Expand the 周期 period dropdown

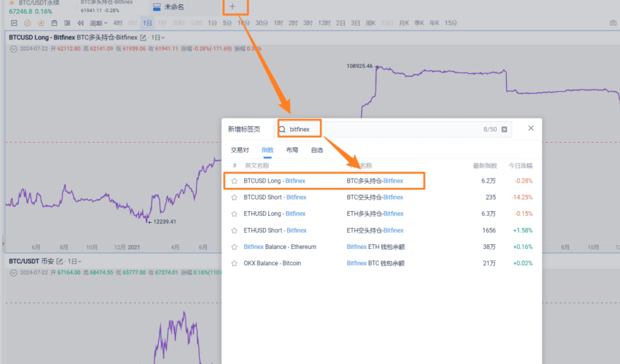99,23
